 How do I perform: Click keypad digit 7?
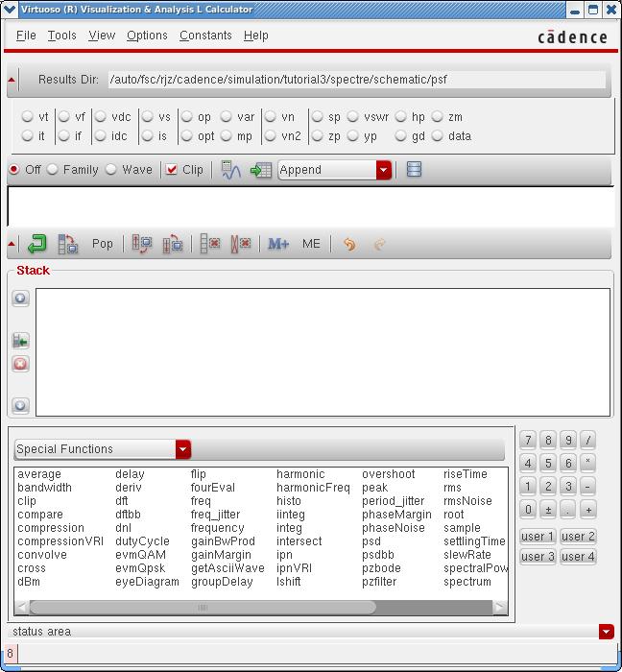[528, 440]
